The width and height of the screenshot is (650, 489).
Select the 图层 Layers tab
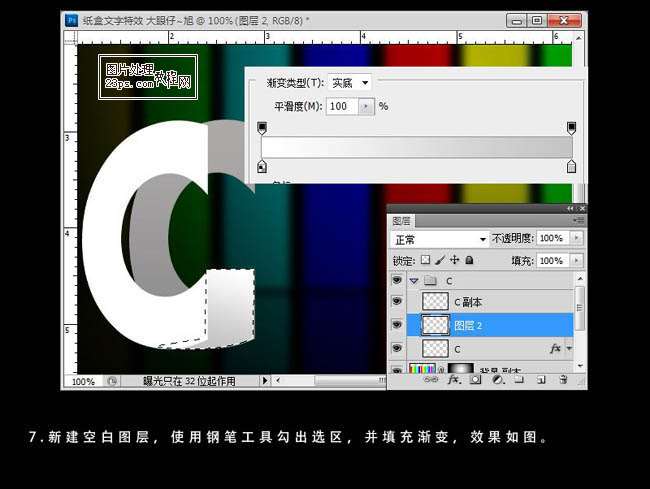(x=401, y=221)
